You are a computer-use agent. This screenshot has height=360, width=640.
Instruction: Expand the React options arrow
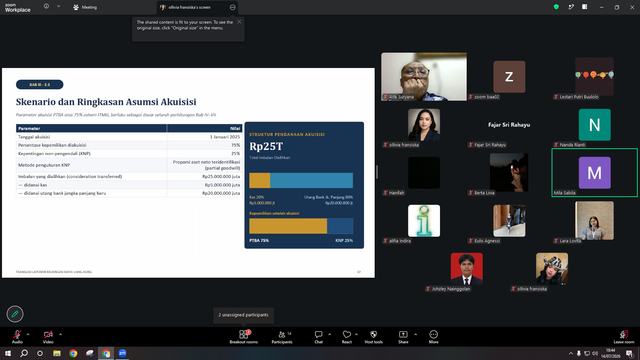(x=356, y=334)
